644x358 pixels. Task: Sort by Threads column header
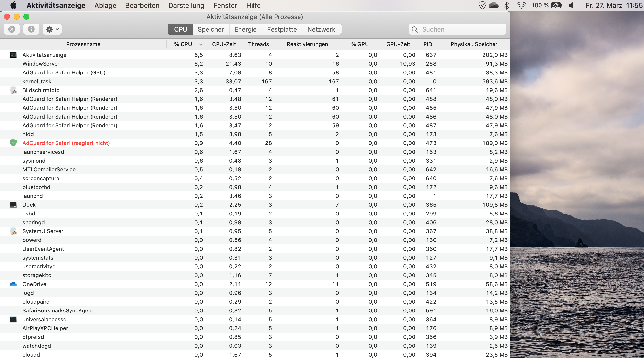[258, 44]
